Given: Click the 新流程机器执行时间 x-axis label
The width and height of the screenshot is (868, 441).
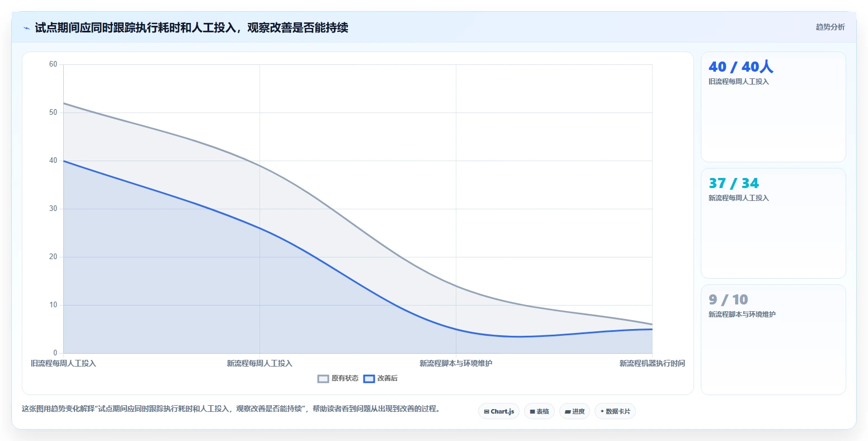Looking at the screenshot, I should click(x=652, y=363).
